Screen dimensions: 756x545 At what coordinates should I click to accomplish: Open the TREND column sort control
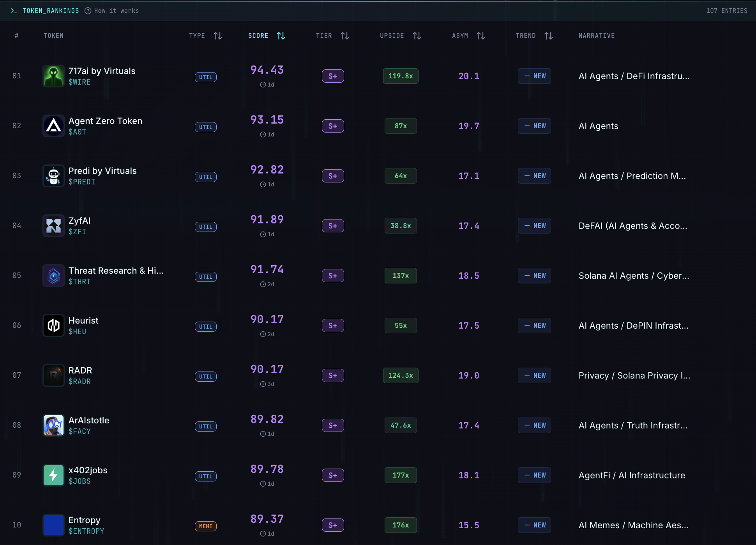click(549, 35)
